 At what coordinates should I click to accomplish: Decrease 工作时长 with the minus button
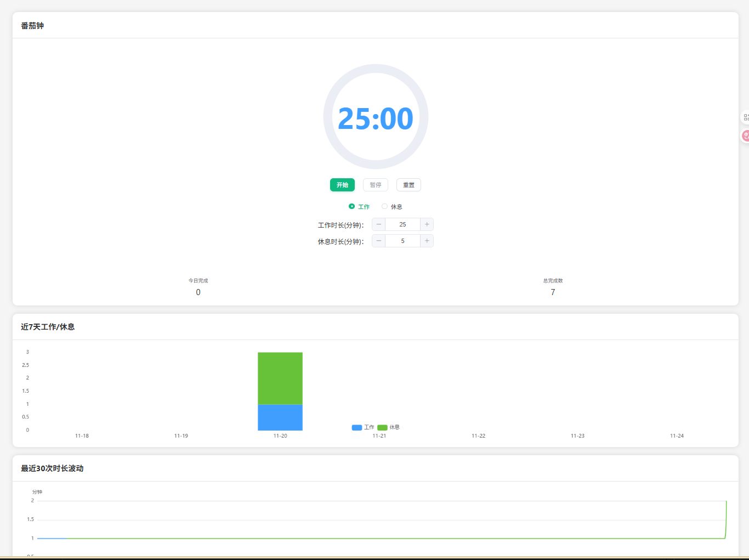point(379,224)
